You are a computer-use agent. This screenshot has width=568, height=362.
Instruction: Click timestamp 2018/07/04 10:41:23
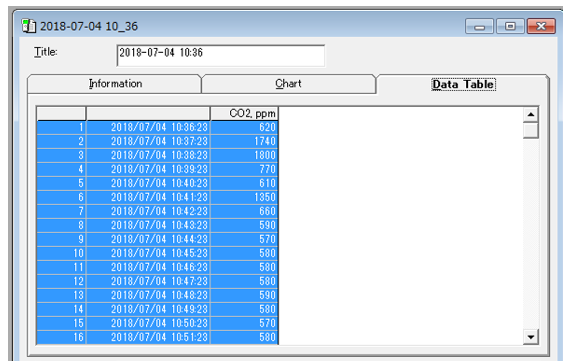click(148, 197)
